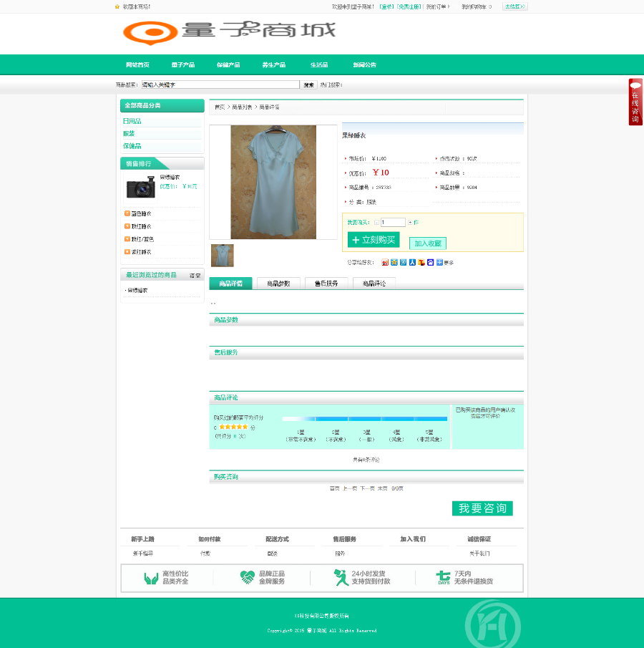
Task: Click the 登录 login link
Action: (386, 6)
